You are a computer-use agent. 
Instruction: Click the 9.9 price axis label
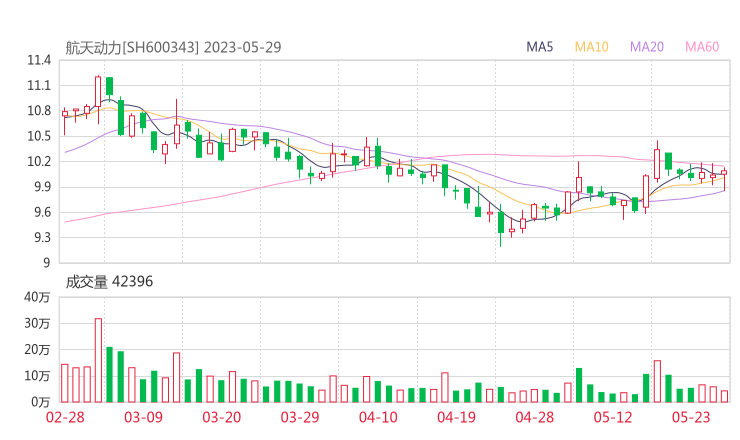(42, 187)
